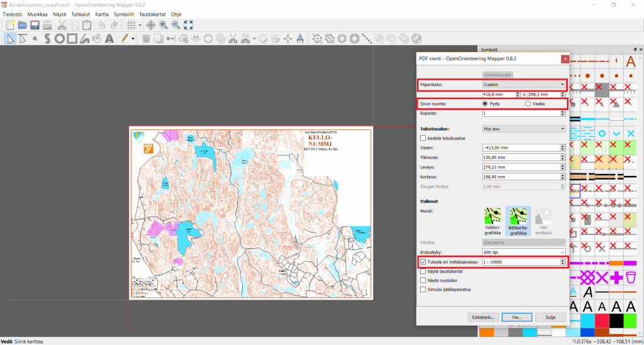Enable Keskitä tulostusalue checkbox
Image resolution: width=644 pixels, height=345 pixels.
pos(423,138)
